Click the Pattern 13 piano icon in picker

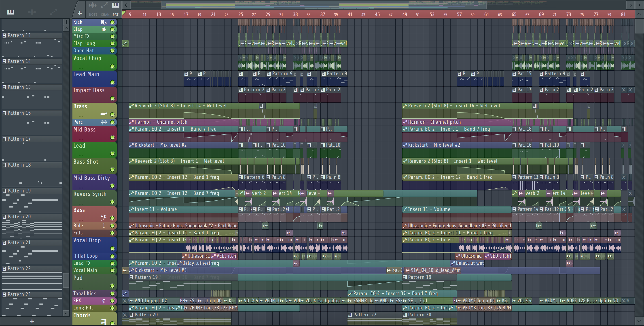(4, 36)
